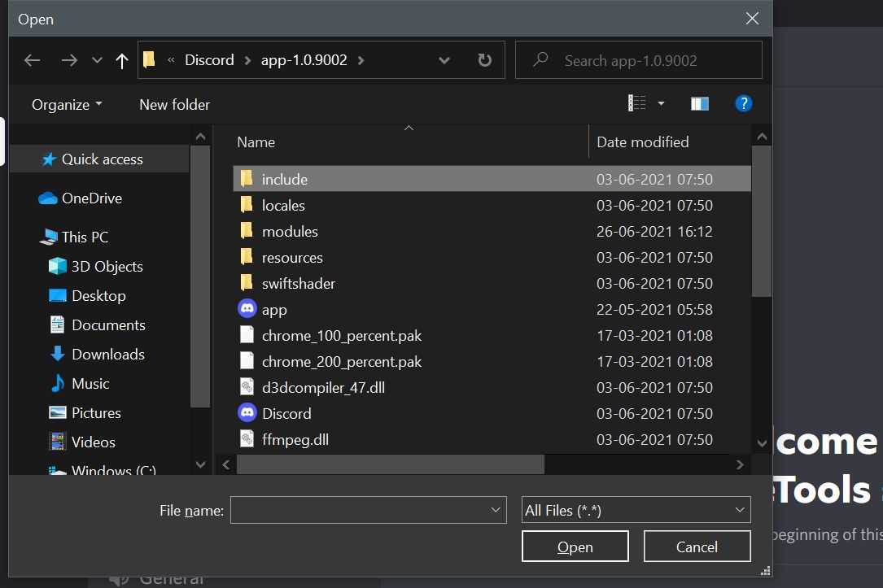Sort by Date modified column header
This screenshot has width=883, height=588.
643,142
